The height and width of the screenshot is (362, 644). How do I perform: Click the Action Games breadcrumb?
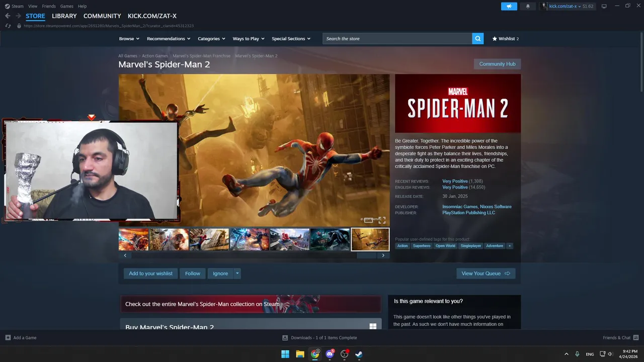coord(155,56)
